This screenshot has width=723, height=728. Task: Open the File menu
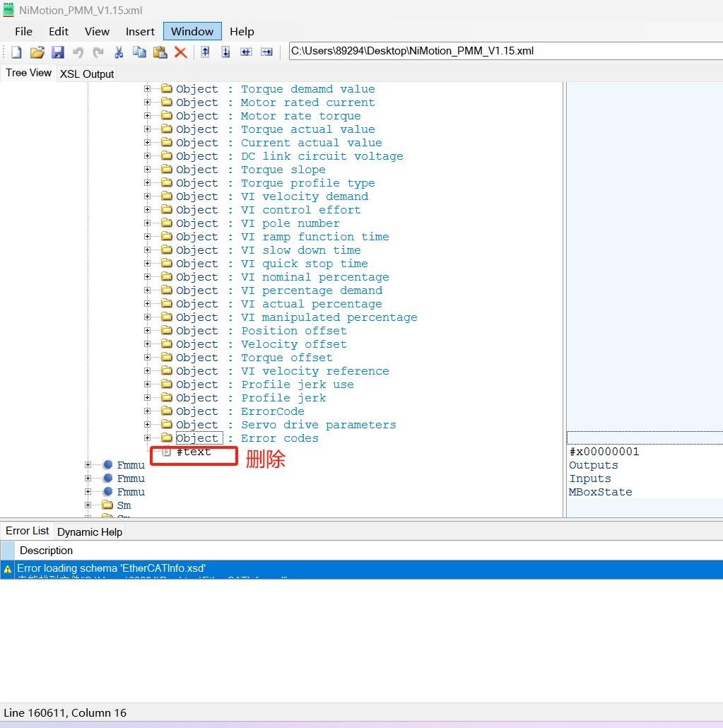coord(23,32)
